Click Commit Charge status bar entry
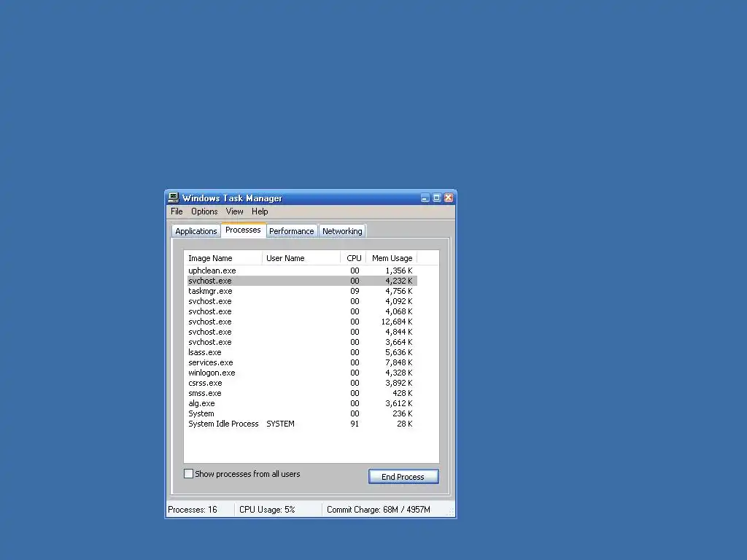The width and height of the screenshot is (747, 560). pos(379,510)
